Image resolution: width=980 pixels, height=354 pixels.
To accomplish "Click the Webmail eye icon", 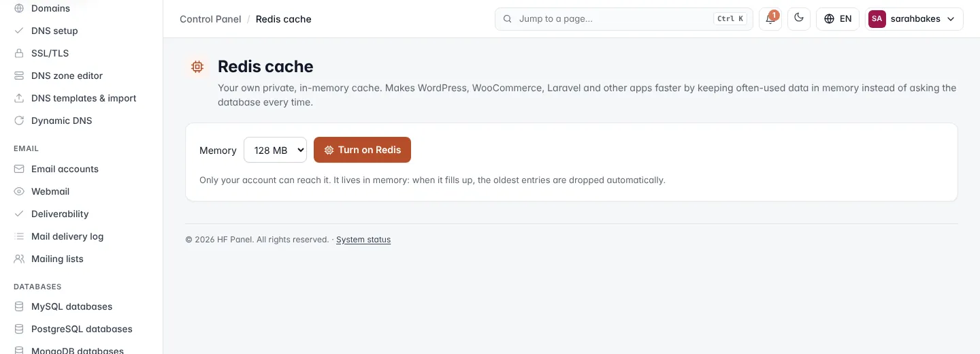I will click(19, 191).
